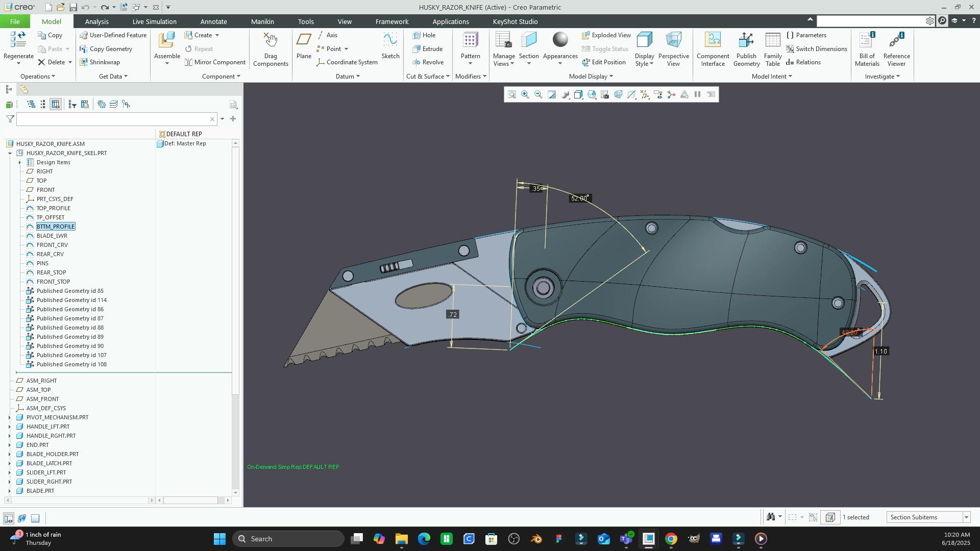Create a datum Plane
Viewport: 980px width, 551px height.
(x=304, y=46)
